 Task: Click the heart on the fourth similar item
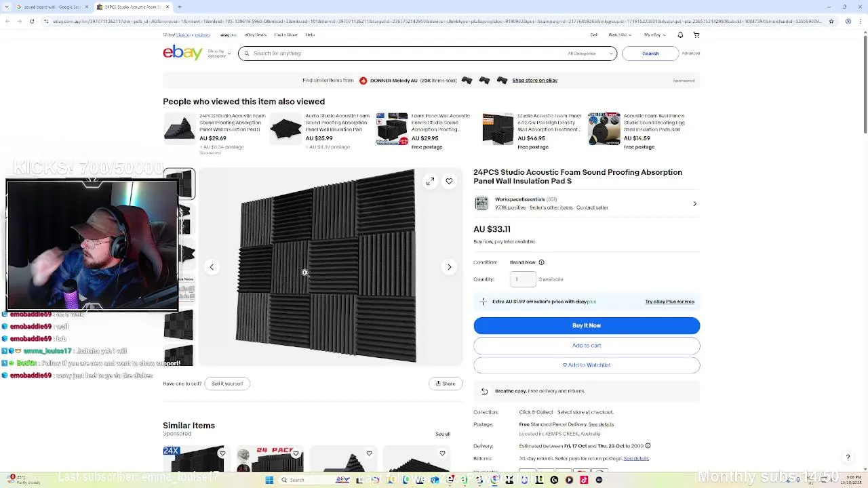click(442, 453)
